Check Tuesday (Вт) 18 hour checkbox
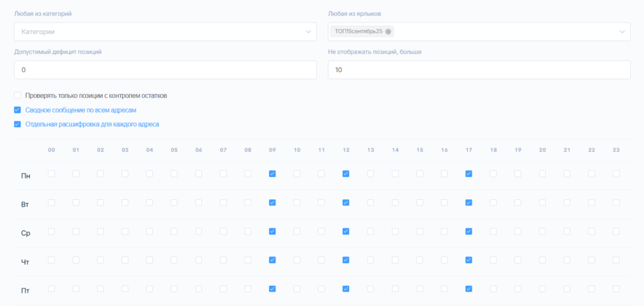644x306 pixels. (x=493, y=202)
